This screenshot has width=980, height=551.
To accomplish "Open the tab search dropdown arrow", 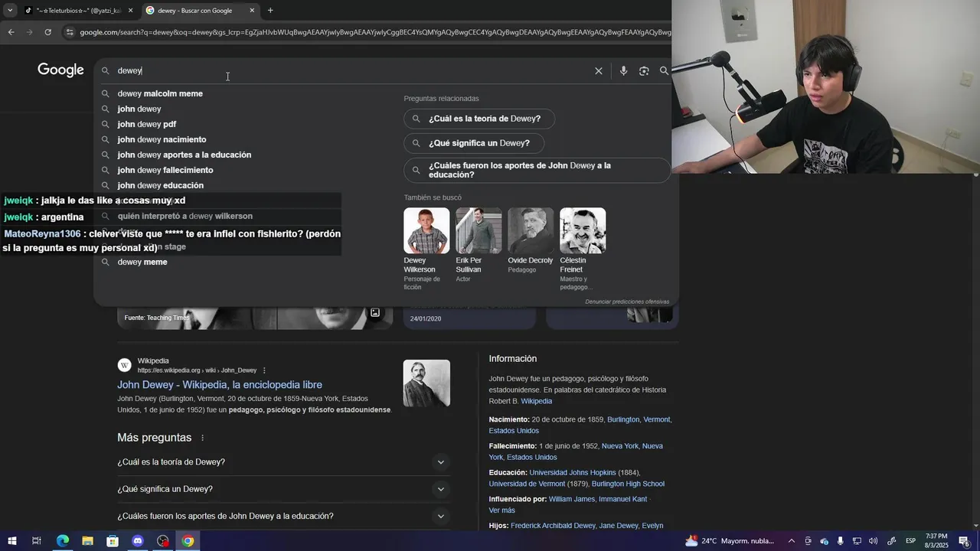I will [10, 10].
